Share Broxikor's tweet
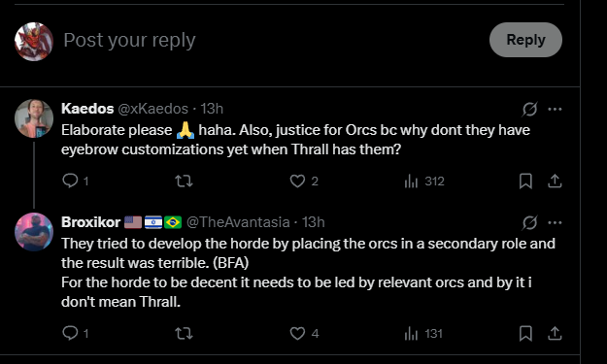The image size is (607, 364). [555, 333]
